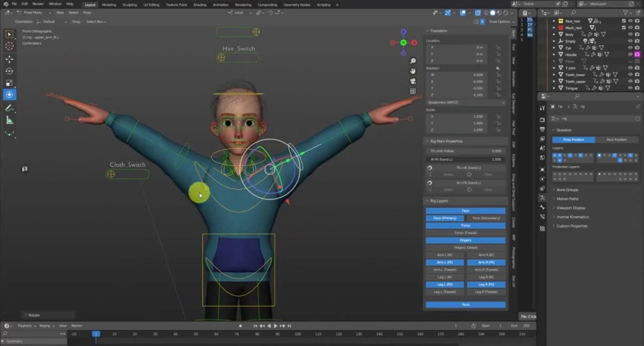Open the Tool properties tab icon
Screen dimensions: 644x346
[542, 108]
